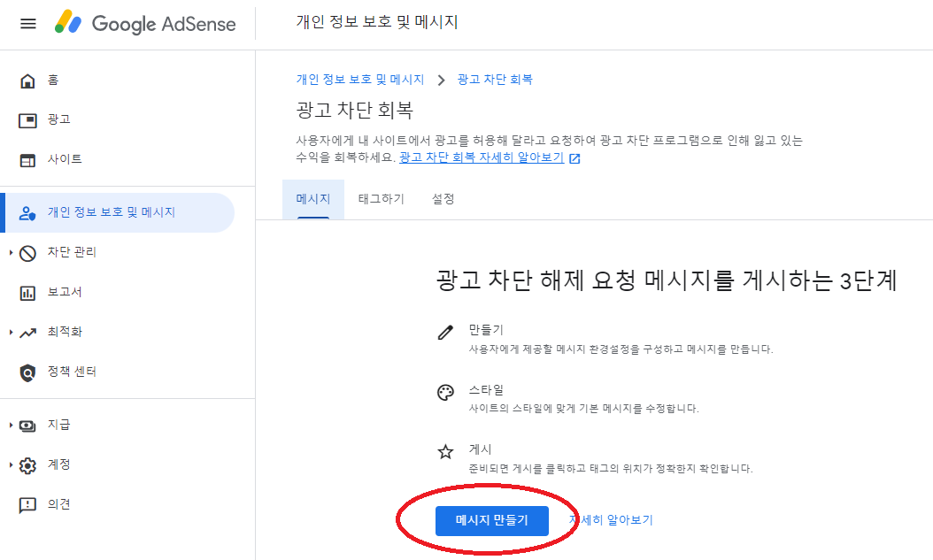Go to 홈 home icon in sidebar
This screenshot has height=560, width=933.
pos(27,81)
